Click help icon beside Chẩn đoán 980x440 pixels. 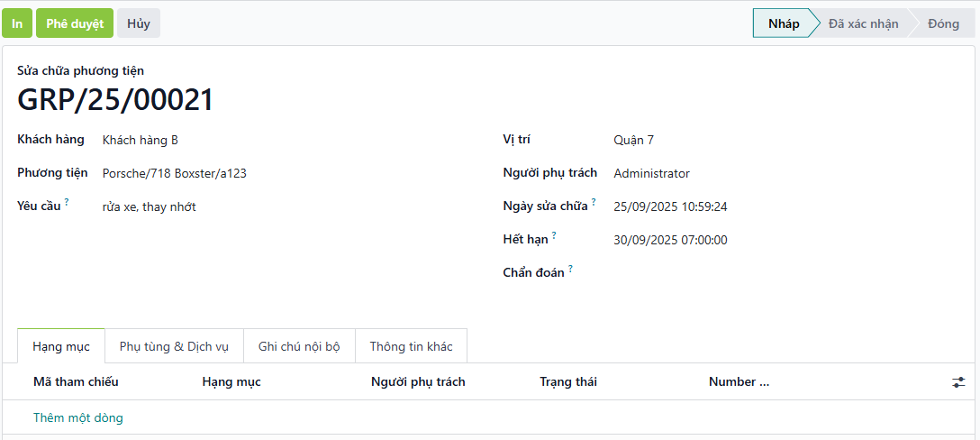click(x=571, y=269)
